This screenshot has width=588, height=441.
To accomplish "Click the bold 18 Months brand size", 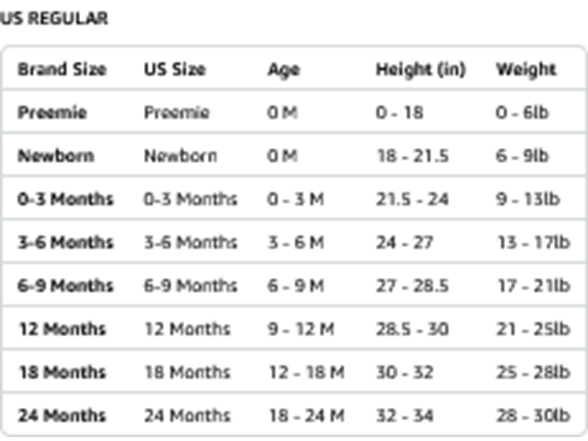I will click(62, 372).
